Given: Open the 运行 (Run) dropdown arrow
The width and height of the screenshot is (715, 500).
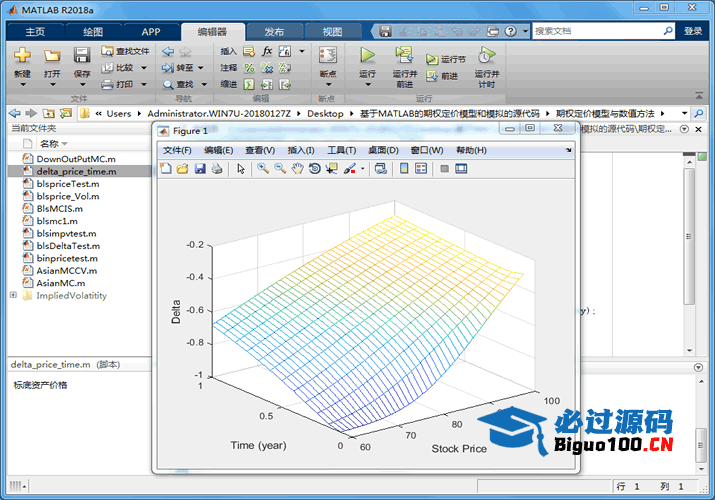Looking at the screenshot, I should [368, 85].
